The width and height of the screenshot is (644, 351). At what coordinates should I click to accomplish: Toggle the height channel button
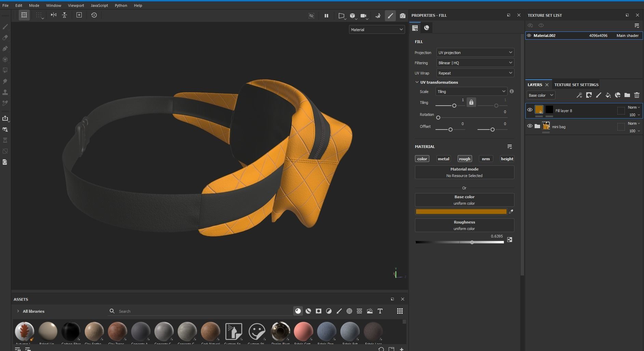[507, 159]
